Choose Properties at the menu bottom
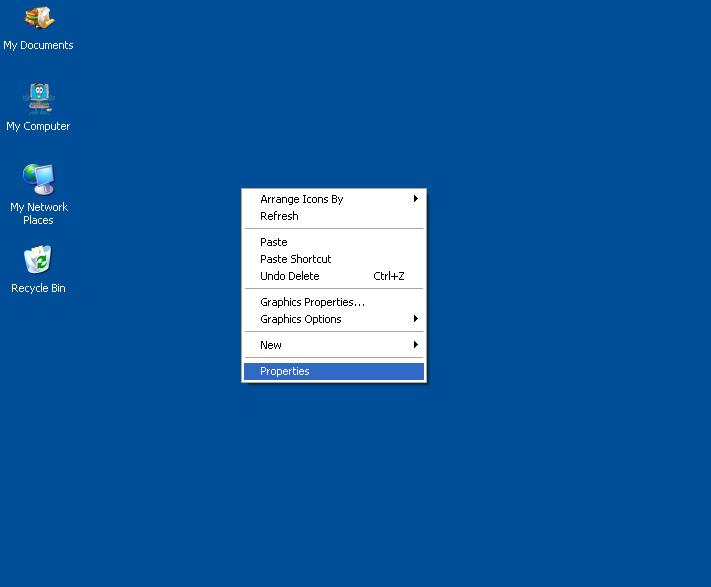This screenshot has width=711, height=587. (334, 371)
